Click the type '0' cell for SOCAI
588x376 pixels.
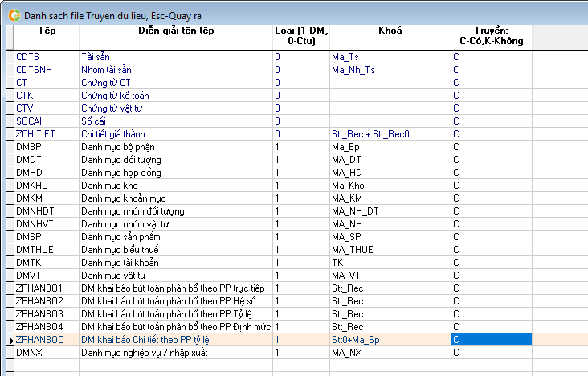coord(301,121)
